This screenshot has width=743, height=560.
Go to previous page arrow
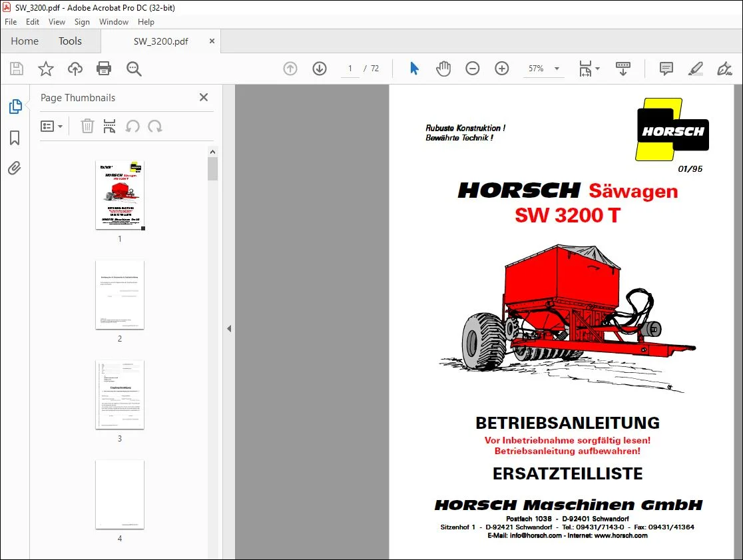pyautogui.click(x=290, y=69)
